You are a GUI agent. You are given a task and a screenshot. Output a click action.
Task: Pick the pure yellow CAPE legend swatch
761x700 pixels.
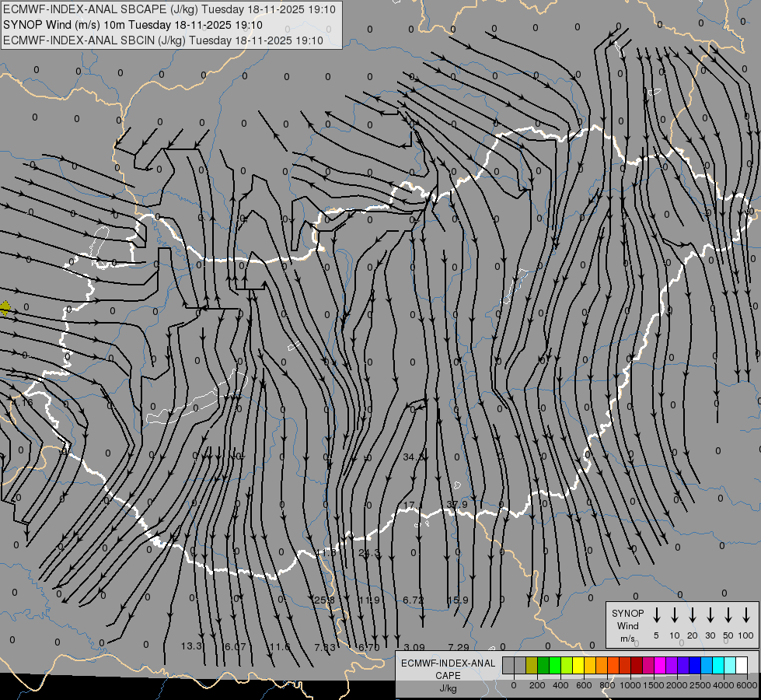578,665
